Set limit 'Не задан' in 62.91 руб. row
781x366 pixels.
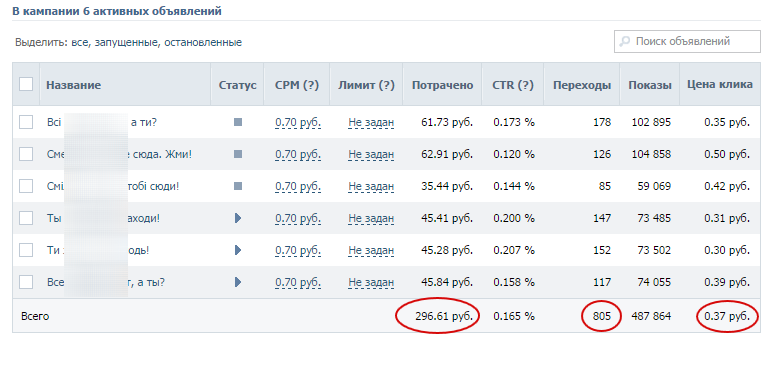pyautogui.click(x=371, y=155)
